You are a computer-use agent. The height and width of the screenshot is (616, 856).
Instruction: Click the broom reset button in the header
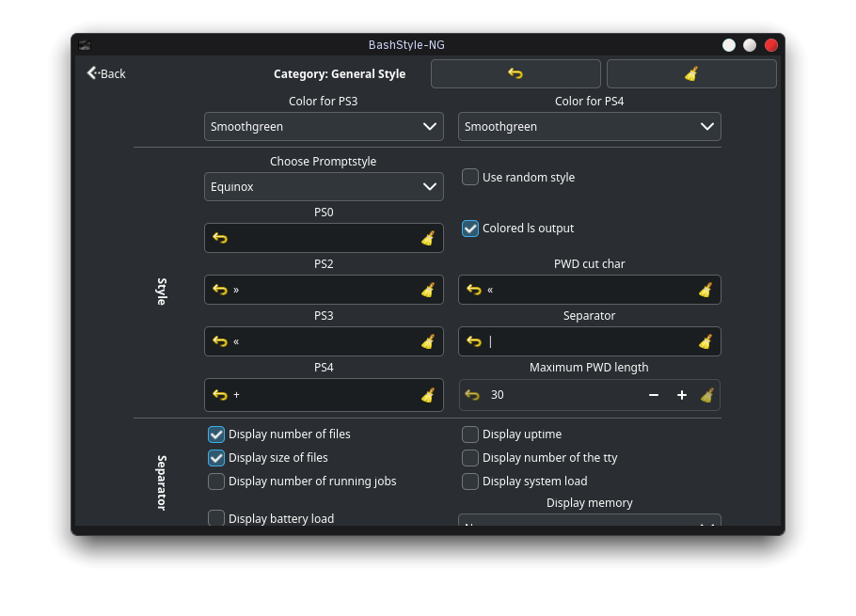(691, 73)
